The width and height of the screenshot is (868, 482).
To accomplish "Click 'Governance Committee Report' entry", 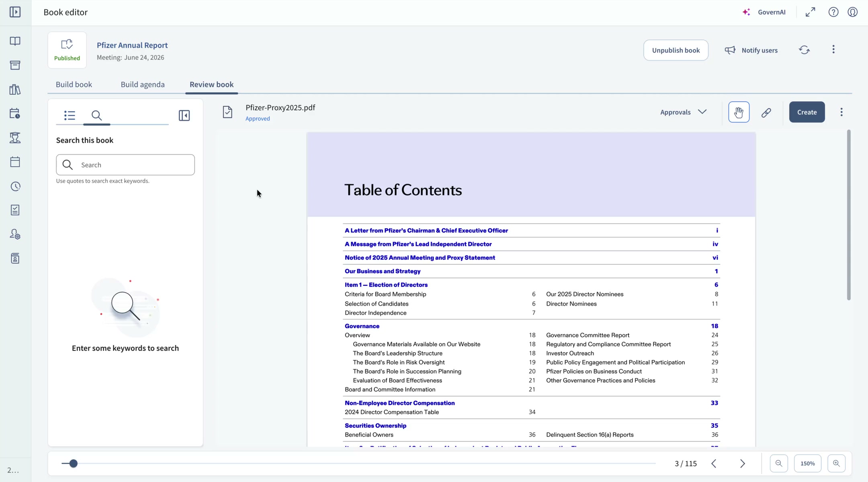I will click(588, 335).
